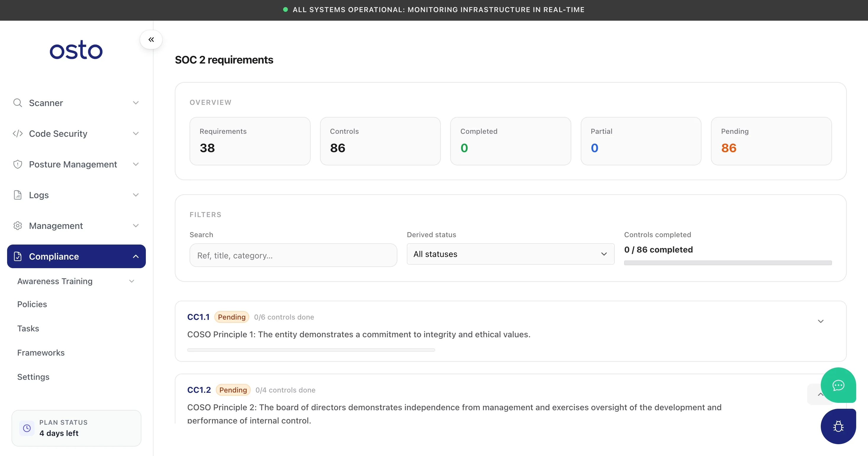Viewport: 868px width, 456px height.
Task: Open Awareness Training submenu item
Action: (55, 281)
